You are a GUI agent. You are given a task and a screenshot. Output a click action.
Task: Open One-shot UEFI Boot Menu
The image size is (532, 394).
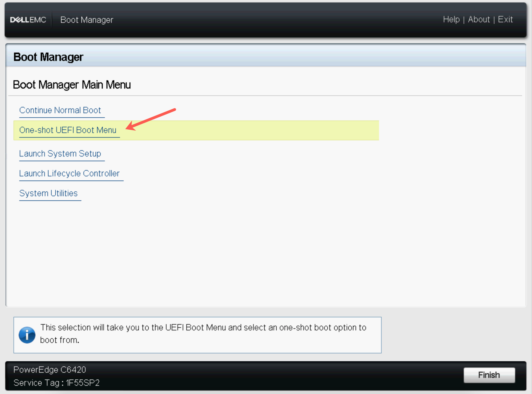coord(68,130)
